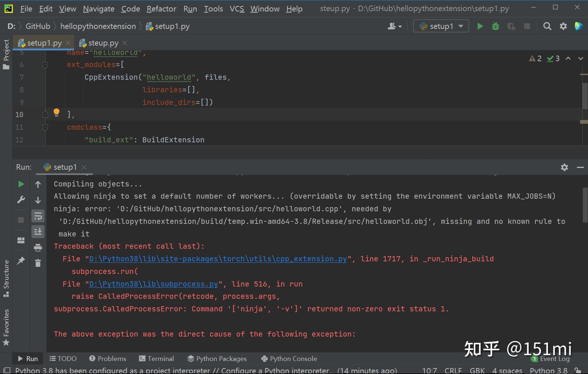Screen dimensions: 588x374
Task: Switch to the steup.py editor tab
Action: pyautogui.click(x=103, y=43)
